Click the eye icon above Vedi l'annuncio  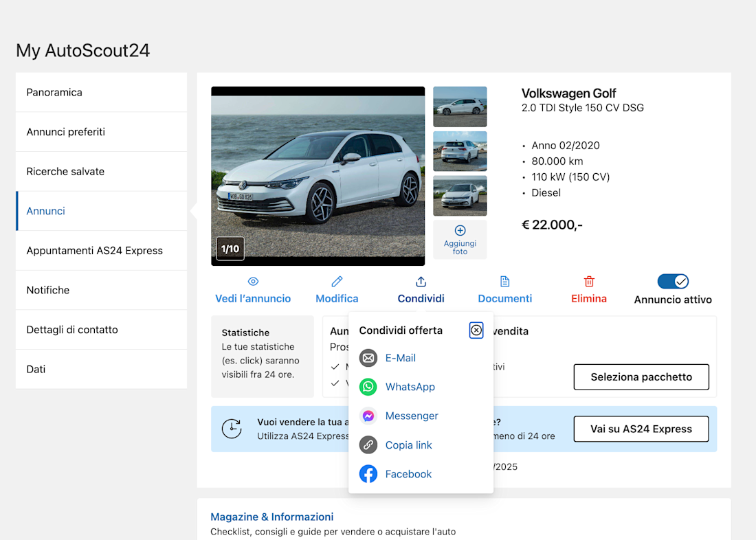point(253,282)
